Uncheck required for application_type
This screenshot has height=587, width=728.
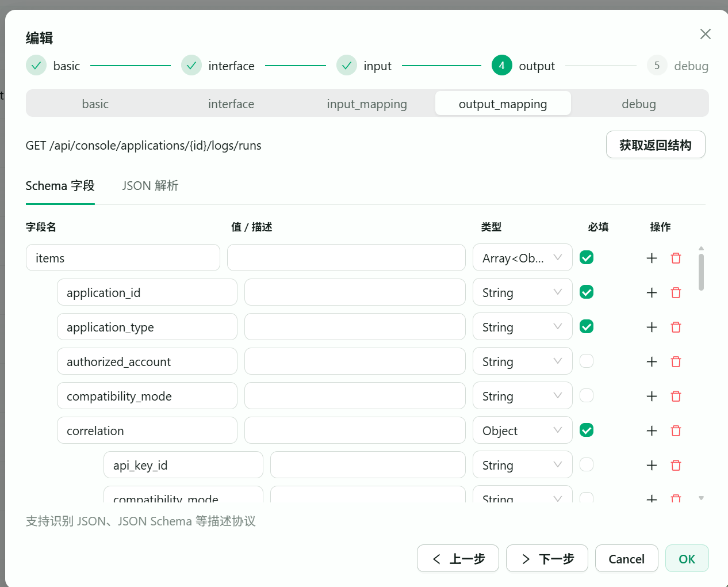tap(587, 326)
